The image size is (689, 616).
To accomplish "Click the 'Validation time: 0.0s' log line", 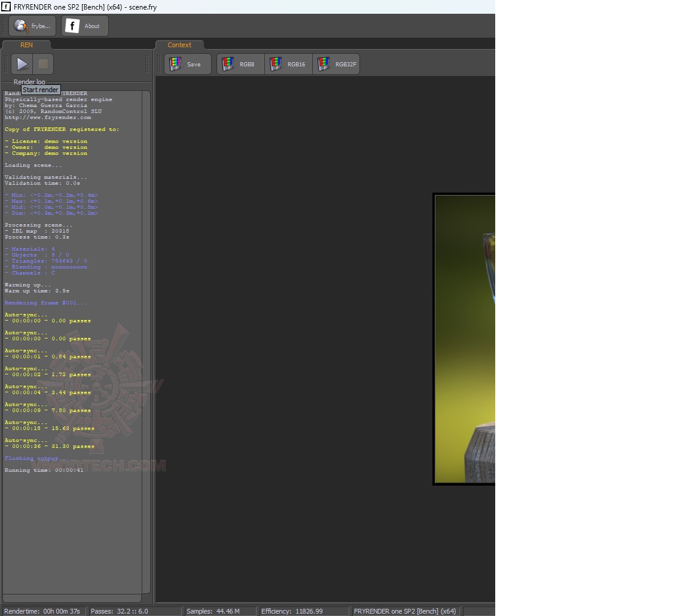I will (x=42, y=183).
